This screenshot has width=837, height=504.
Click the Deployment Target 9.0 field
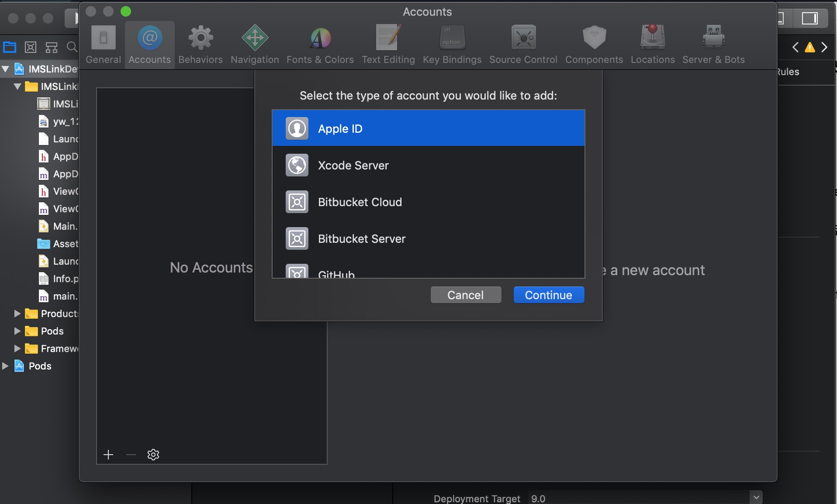pos(640,498)
